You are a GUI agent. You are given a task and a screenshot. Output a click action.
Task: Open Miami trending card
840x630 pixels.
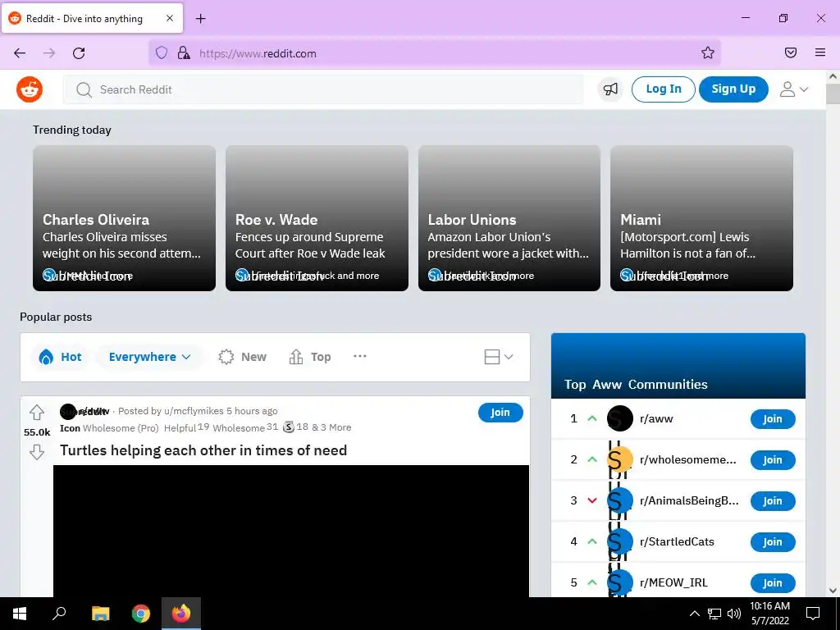701,218
